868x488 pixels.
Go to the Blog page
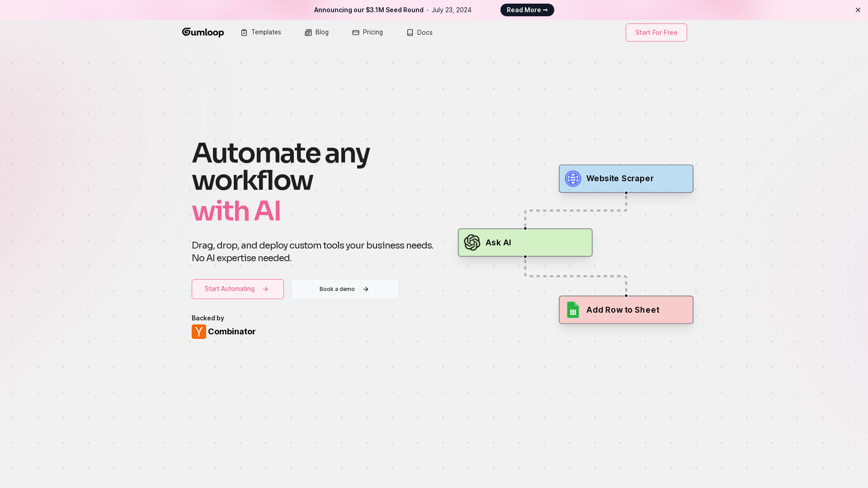click(316, 33)
